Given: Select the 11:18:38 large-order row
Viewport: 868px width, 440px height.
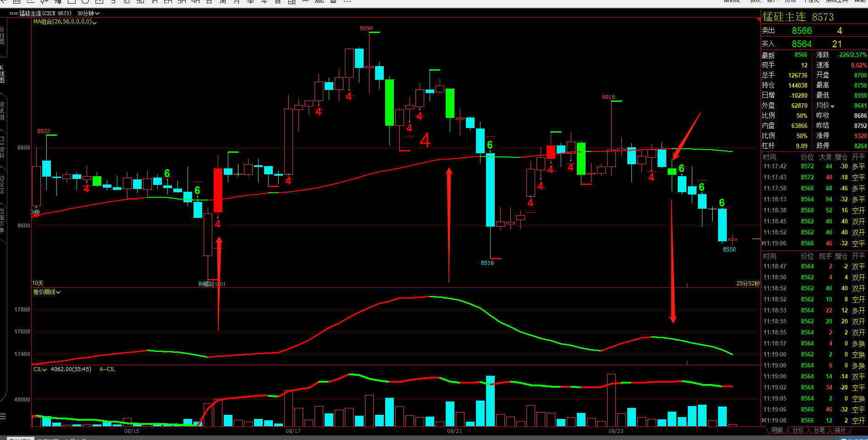Looking at the screenshot, I should (x=814, y=211).
